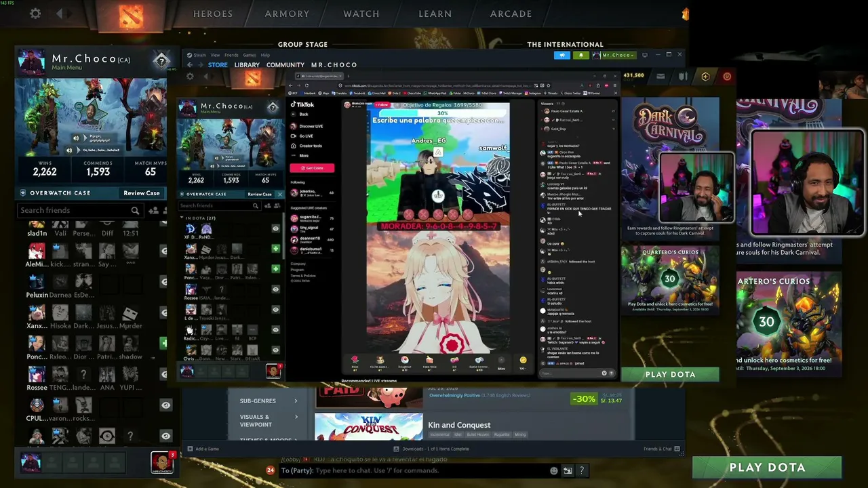The image size is (868, 488).
Task: Click Go LIVE in TikTok sidebar
Action: [302, 136]
